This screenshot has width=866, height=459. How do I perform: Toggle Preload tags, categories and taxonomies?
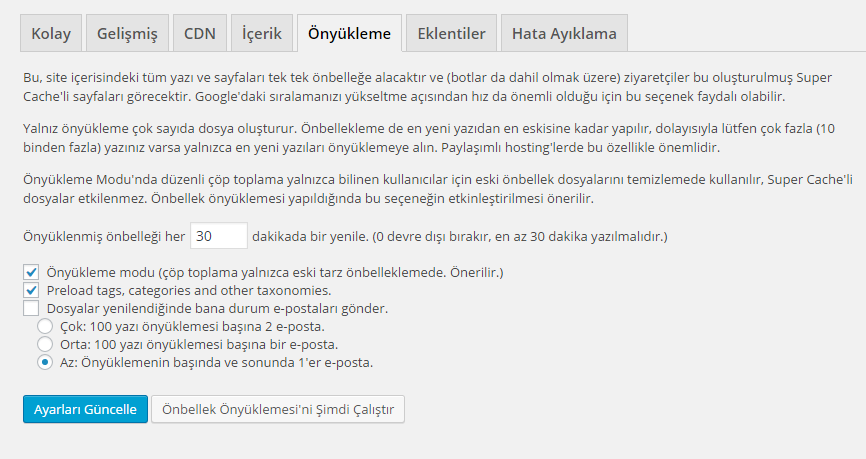31,291
